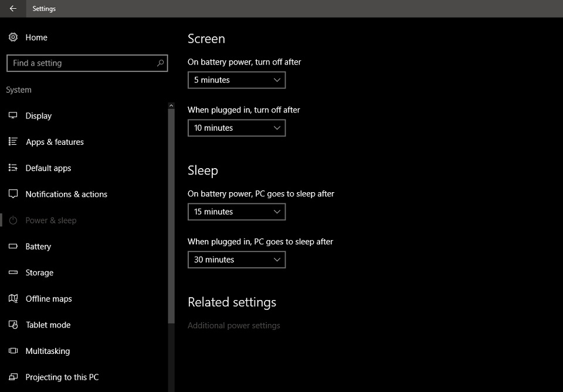Image resolution: width=563 pixels, height=392 pixels.
Task: Open Additional power settings link
Action: [234, 326]
